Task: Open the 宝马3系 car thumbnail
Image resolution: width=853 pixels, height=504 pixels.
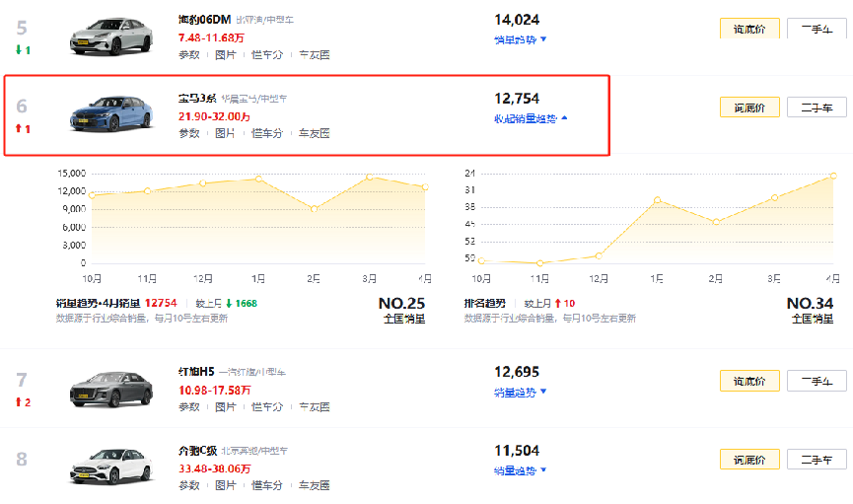Action: (x=111, y=113)
